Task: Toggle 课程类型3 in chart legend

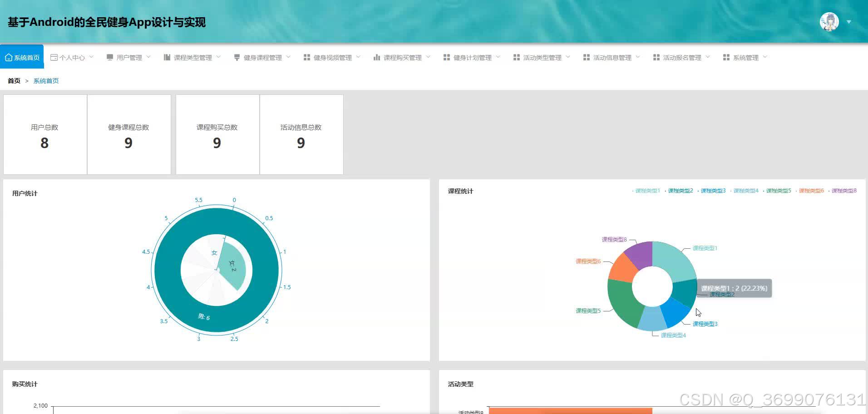Action: click(711, 191)
